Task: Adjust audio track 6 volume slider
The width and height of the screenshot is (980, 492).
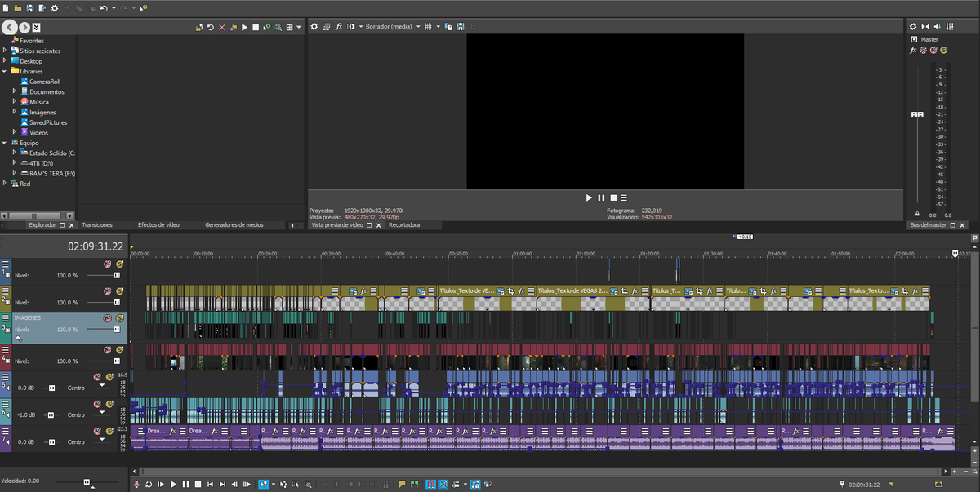Action: (x=51, y=414)
